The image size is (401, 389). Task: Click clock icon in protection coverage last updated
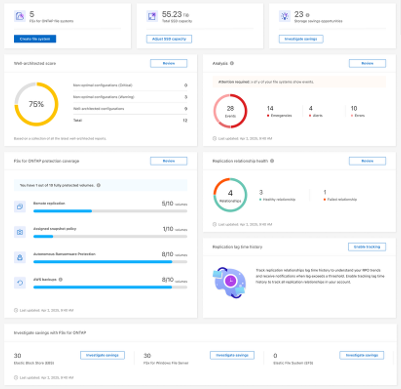(16, 310)
